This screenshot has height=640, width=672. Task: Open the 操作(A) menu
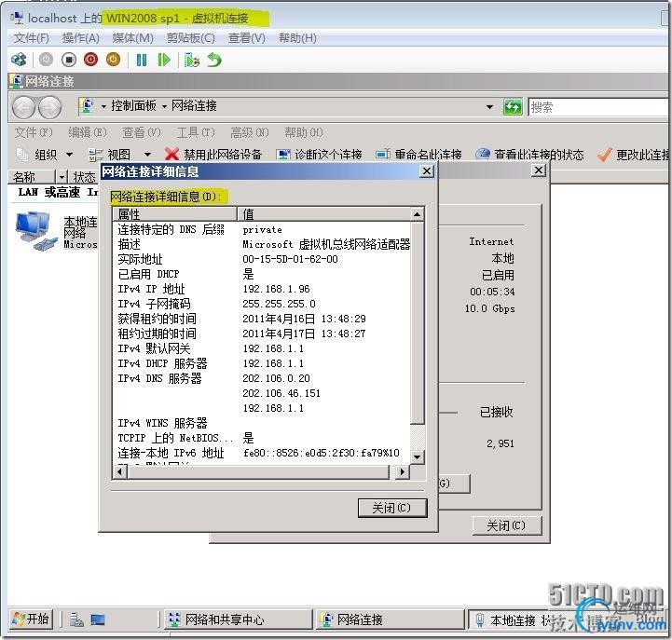80,38
